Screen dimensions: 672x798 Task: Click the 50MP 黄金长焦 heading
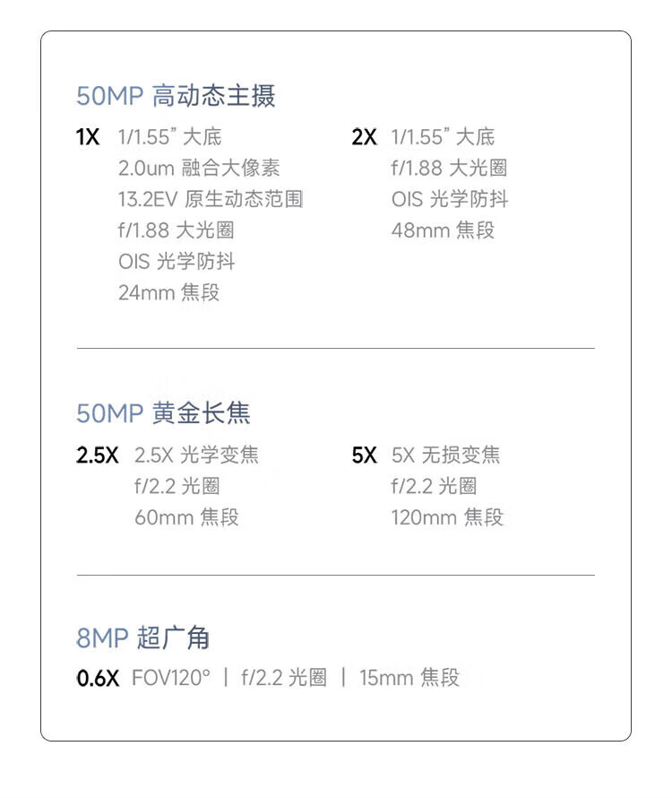[163, 413]
